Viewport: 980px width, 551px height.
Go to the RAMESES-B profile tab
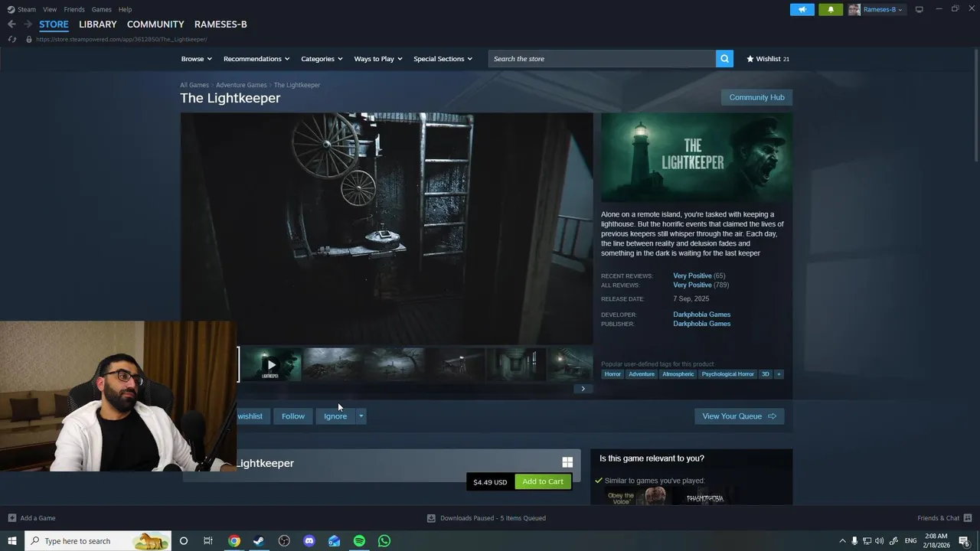coord(220,24)
